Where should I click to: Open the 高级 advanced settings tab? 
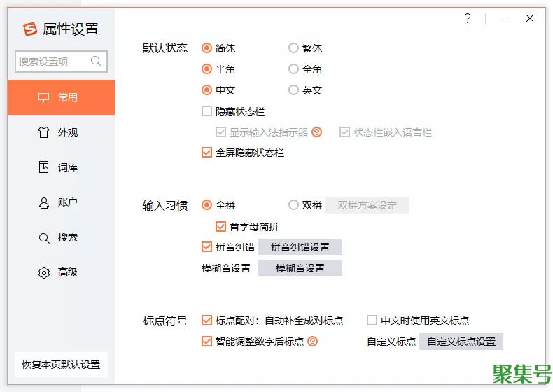[x=61, y=272]
